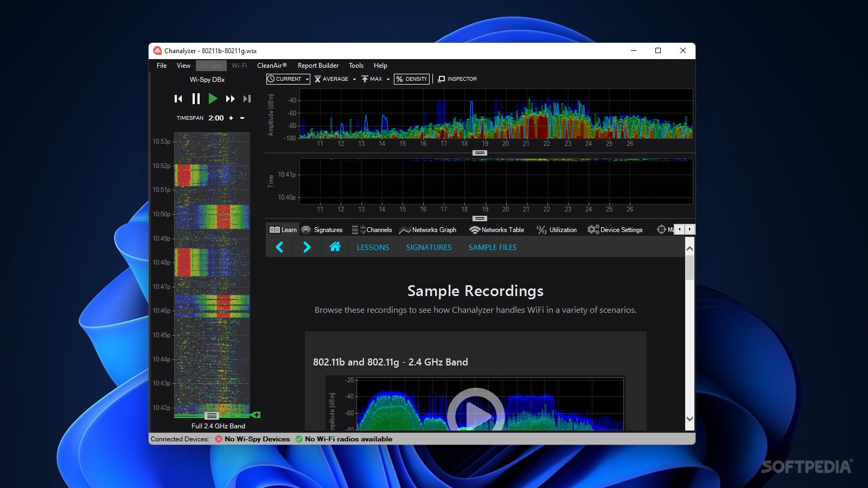Click the 10:46p mark on waterfall timeline
Screen dimensions: 868x488
(161, 311)
